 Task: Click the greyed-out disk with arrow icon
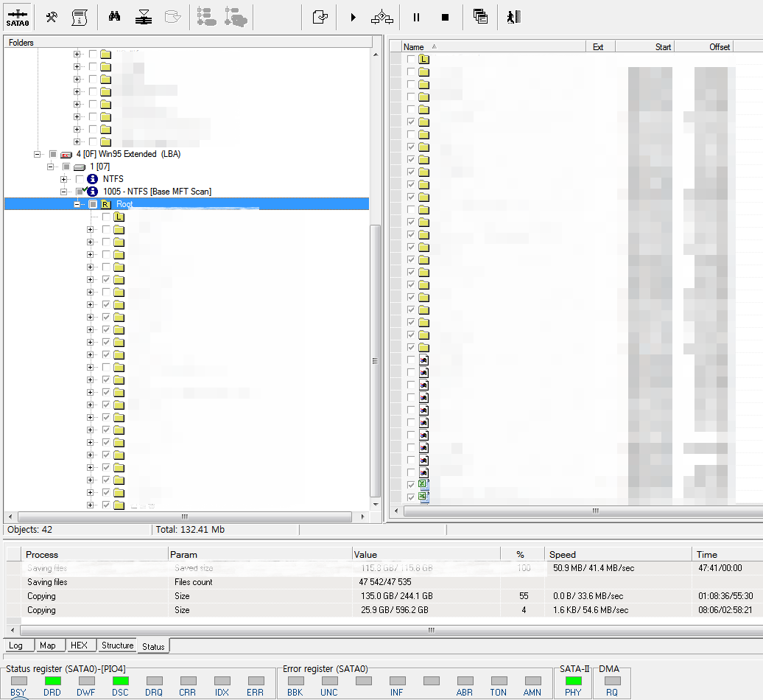tap(172, 18)
